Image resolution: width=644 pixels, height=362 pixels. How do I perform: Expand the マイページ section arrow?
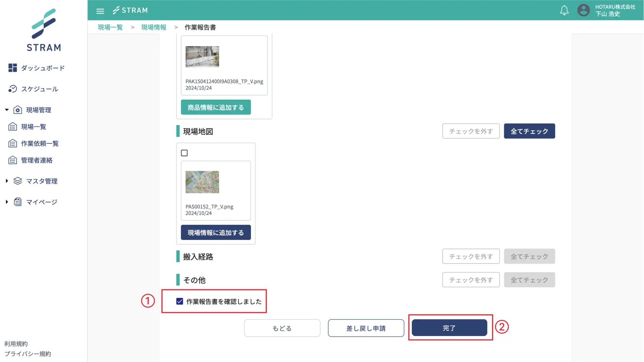7,202
